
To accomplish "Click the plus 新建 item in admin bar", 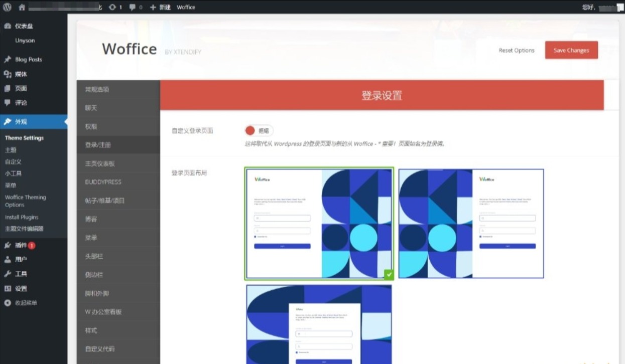I will (161, 7).
